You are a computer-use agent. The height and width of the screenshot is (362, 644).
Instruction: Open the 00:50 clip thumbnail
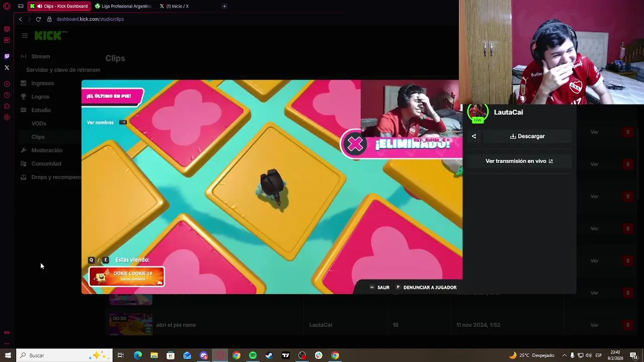[x=131, y=325]
